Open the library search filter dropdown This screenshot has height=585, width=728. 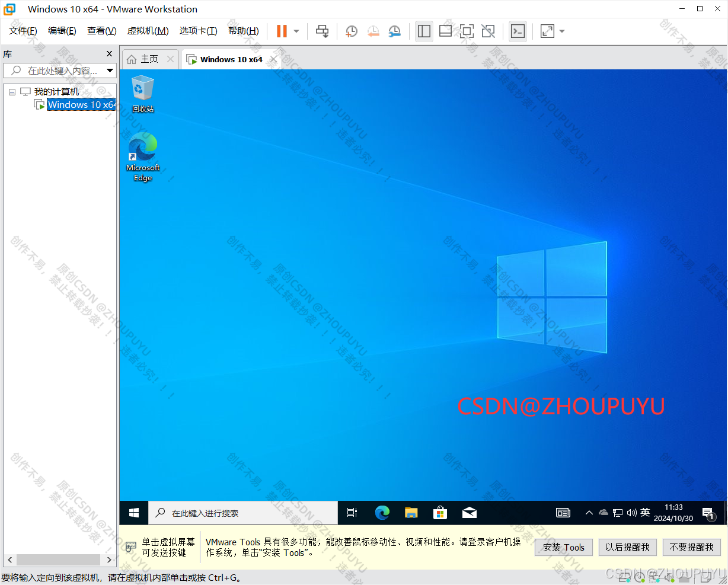click(110, 71)
